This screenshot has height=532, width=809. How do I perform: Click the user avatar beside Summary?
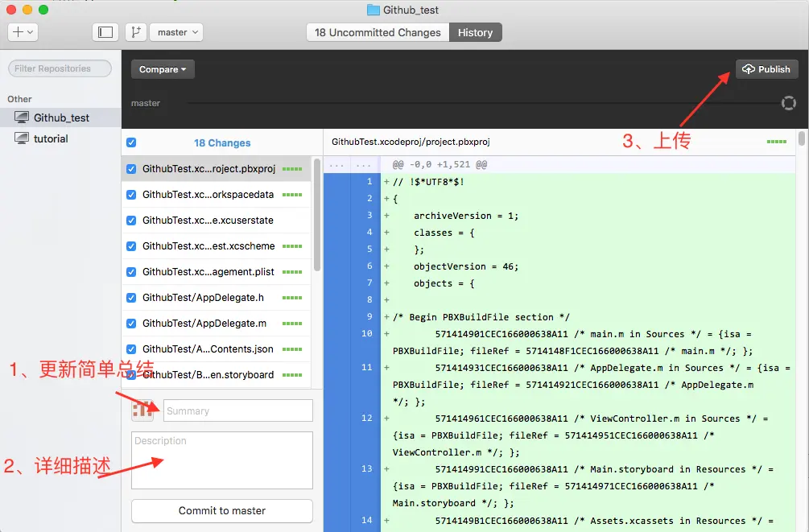[142, 410]
